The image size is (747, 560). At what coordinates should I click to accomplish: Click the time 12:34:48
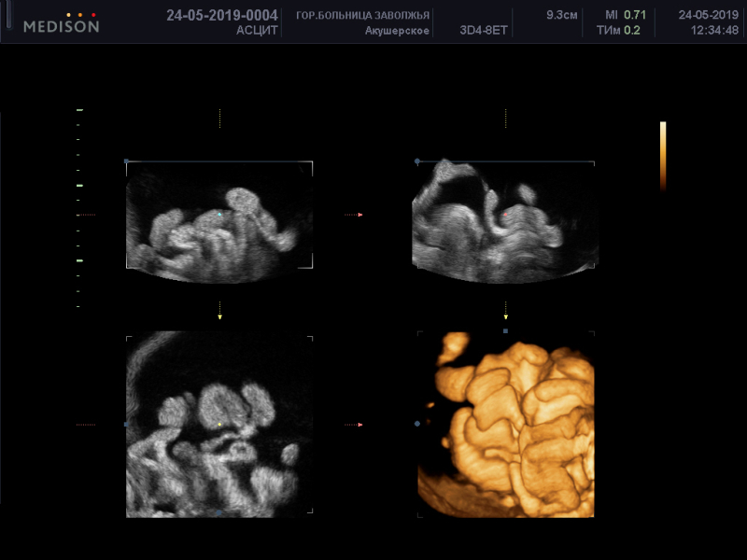714,31
